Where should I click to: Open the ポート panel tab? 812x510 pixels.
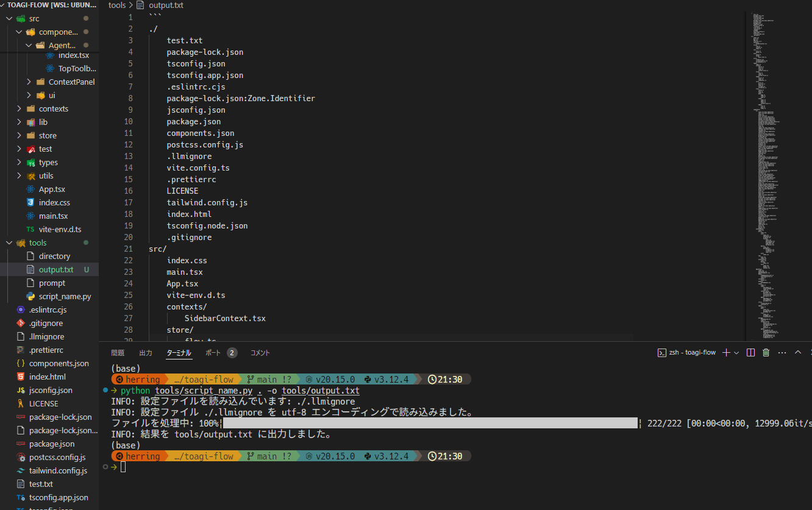[x=213, y=353]
